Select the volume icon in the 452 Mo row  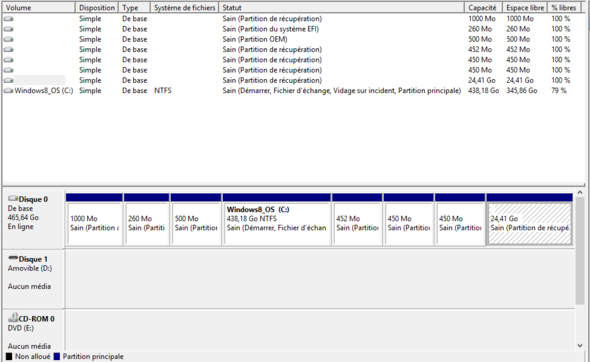tap(8, 49)
